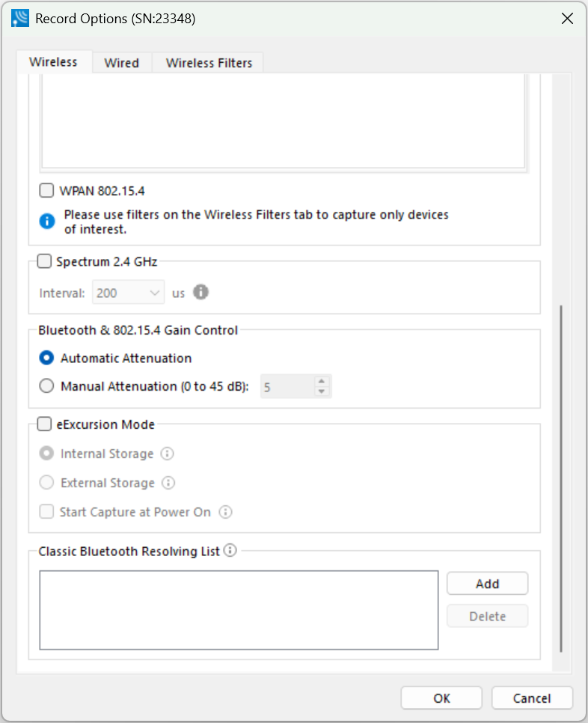Image resolution: width=588 pixels, height=723 pixels.
Task: Click the Cancel button
Action: [532, 698]
